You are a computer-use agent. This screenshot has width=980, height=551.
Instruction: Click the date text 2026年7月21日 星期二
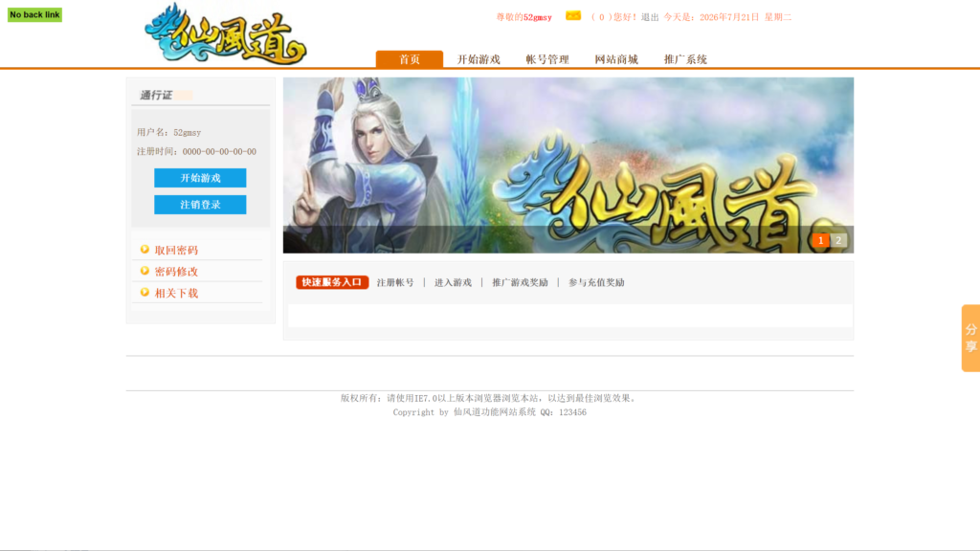point(746,17)
